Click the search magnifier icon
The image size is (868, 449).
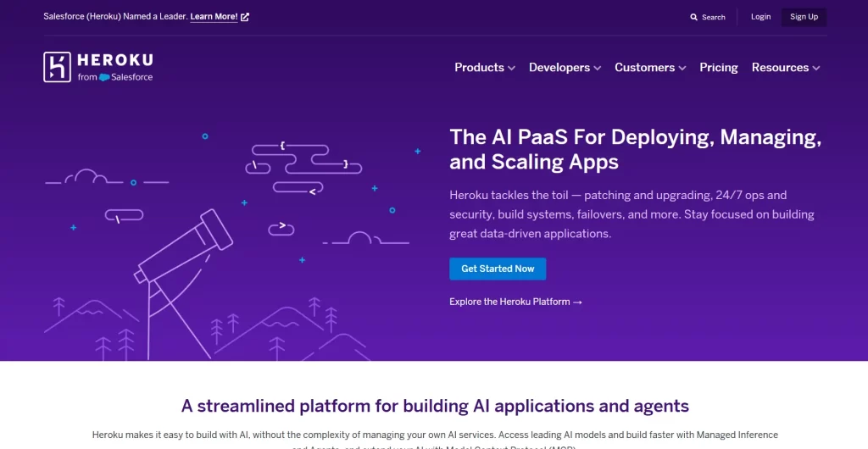(x=693, y=17)
